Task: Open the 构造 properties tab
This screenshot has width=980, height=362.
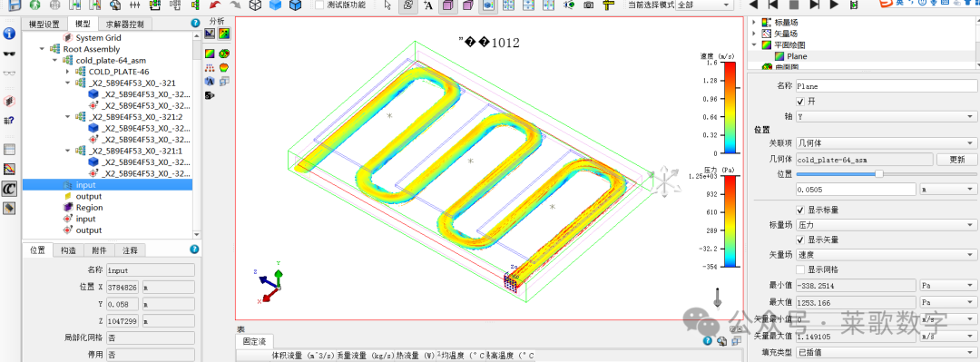Action: (69, 250)
